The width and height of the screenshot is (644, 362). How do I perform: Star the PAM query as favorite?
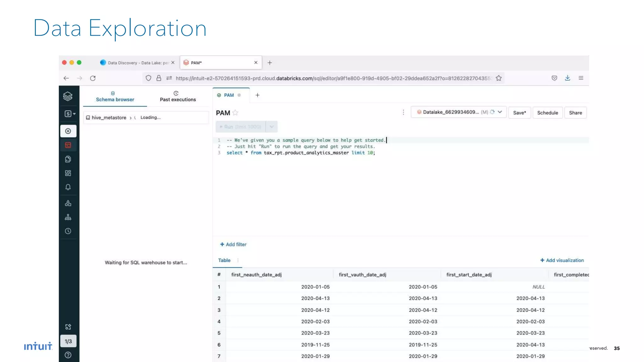[x=235, y=113]
